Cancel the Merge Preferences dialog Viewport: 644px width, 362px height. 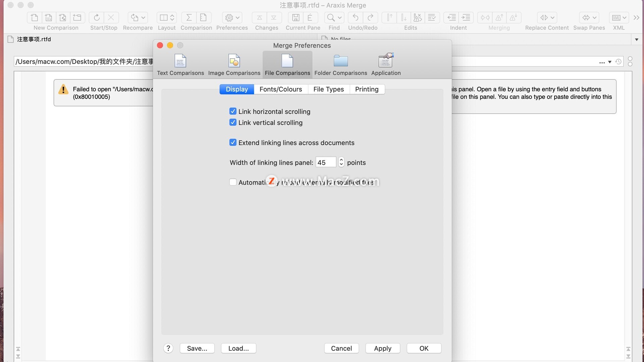[x=341, y=348]
